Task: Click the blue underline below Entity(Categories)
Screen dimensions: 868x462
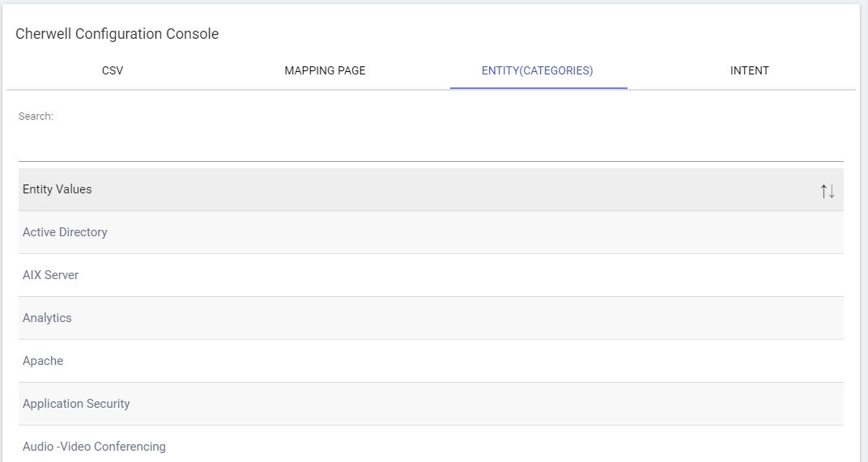Action: [x=538, y=87]
